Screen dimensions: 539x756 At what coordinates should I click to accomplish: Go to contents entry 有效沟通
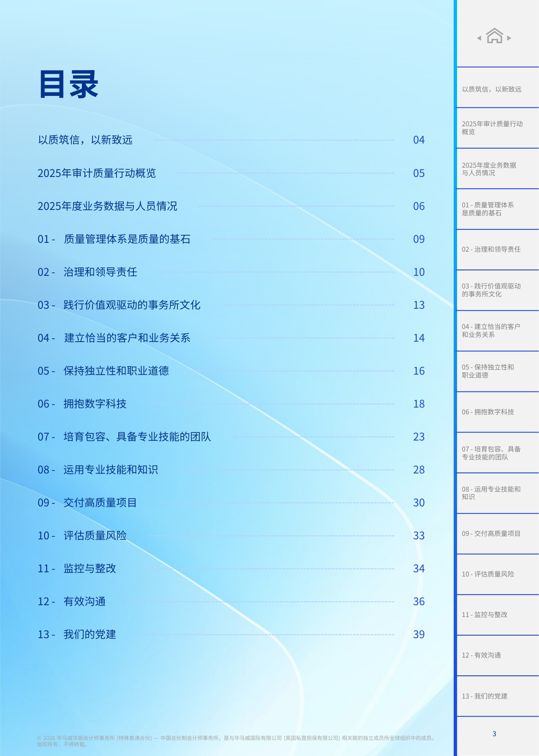84,601
